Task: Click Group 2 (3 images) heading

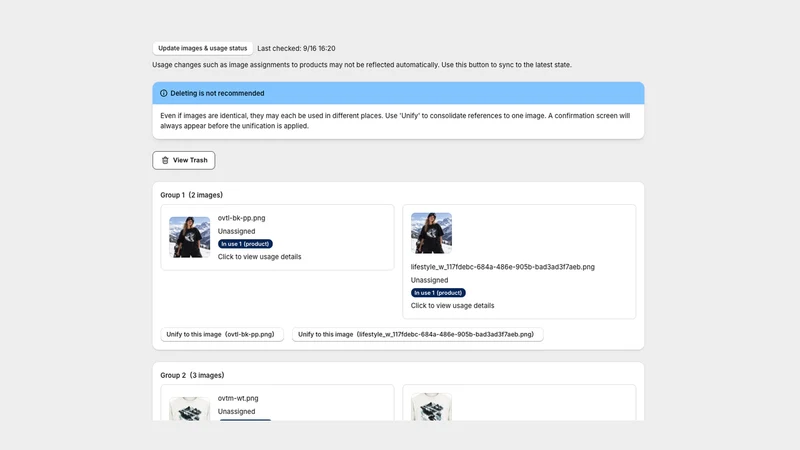Action: [x=192, y=375]
